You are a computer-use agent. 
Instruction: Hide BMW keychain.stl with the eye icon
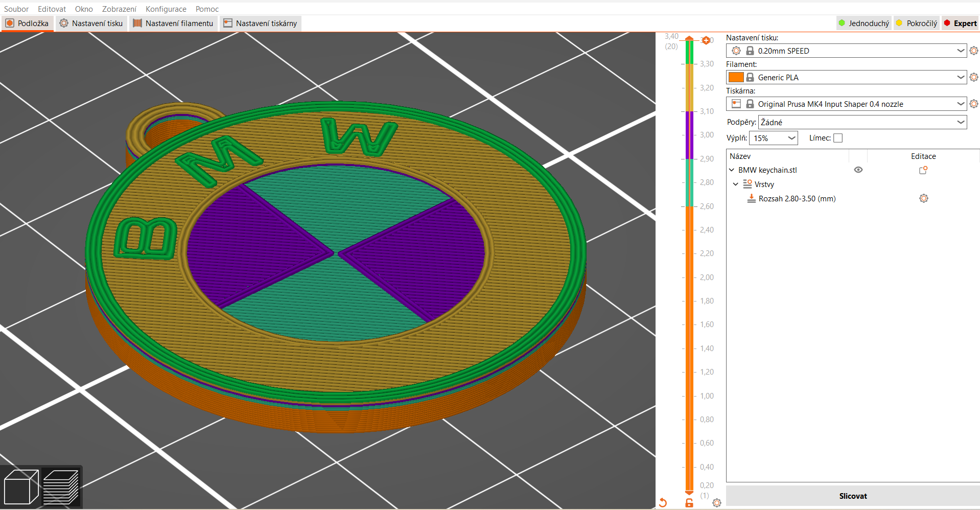click(858, 170)
